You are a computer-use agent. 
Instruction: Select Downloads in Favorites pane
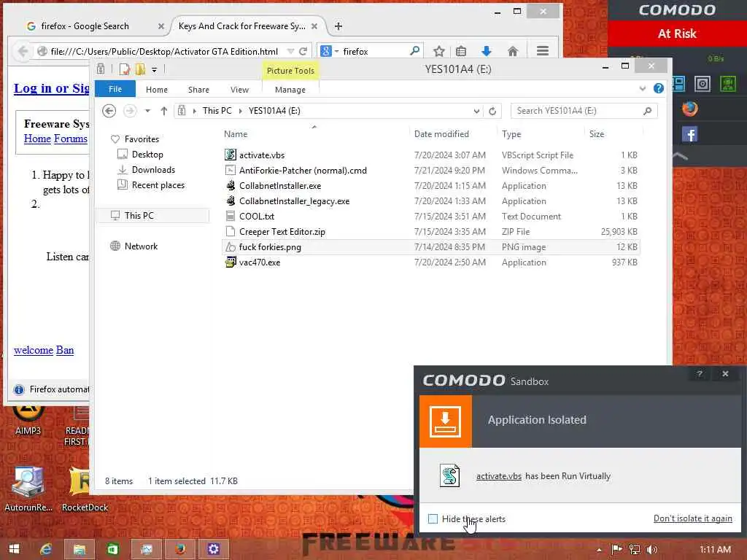(153, 169)
